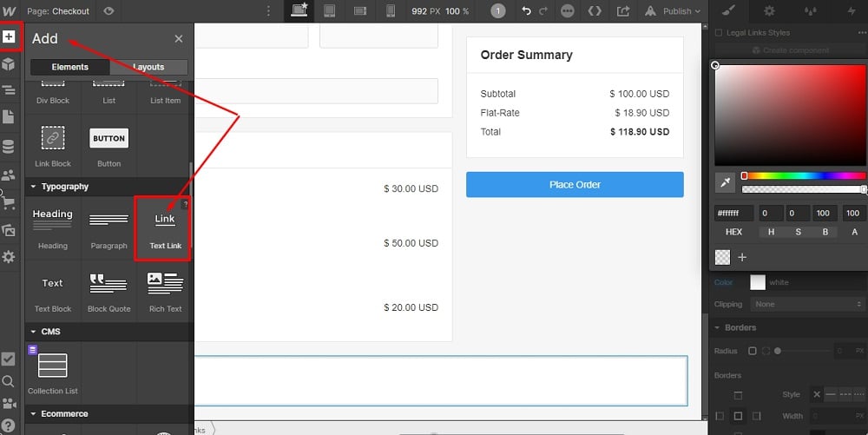Check the Legal Links Styles checkbox

719,33
